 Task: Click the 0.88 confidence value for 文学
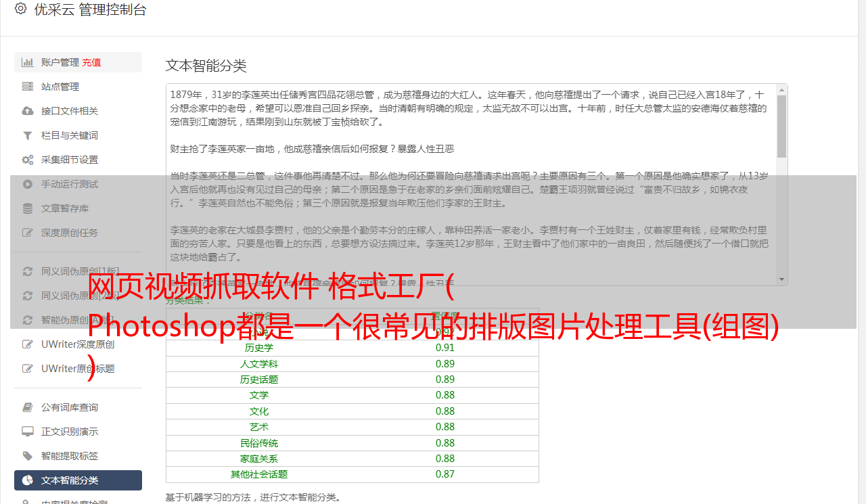point(445,395)
